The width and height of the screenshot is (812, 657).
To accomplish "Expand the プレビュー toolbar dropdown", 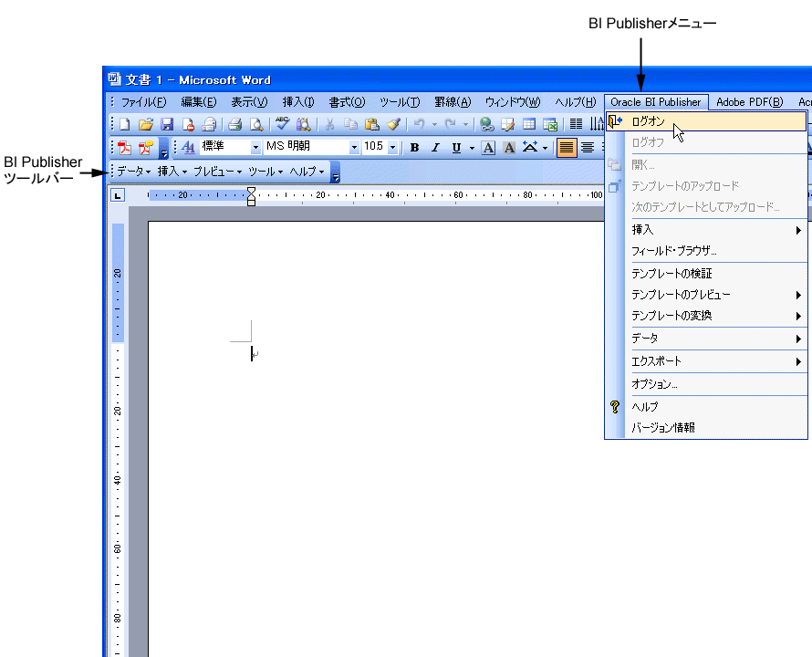I will [x=217, y=172].
